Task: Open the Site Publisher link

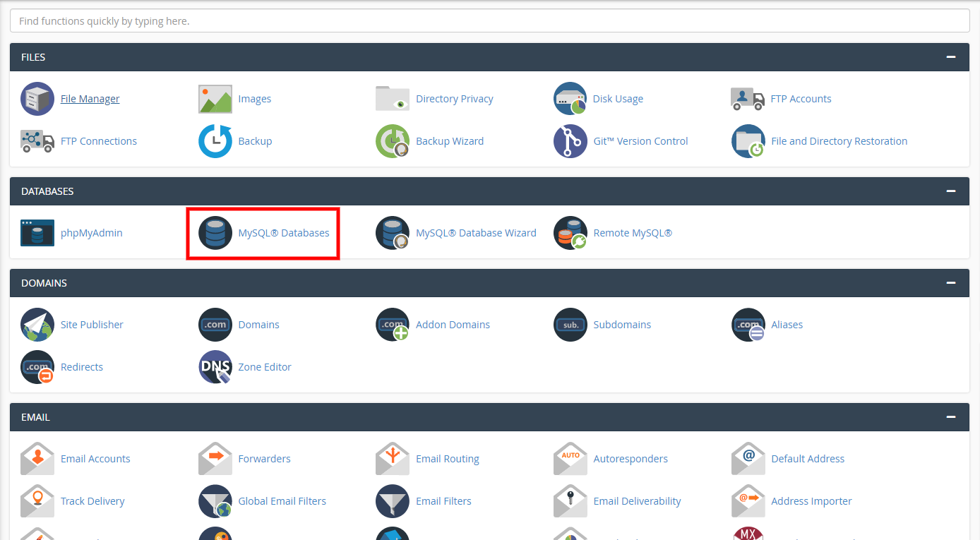Action: click(x=92, y=325)
